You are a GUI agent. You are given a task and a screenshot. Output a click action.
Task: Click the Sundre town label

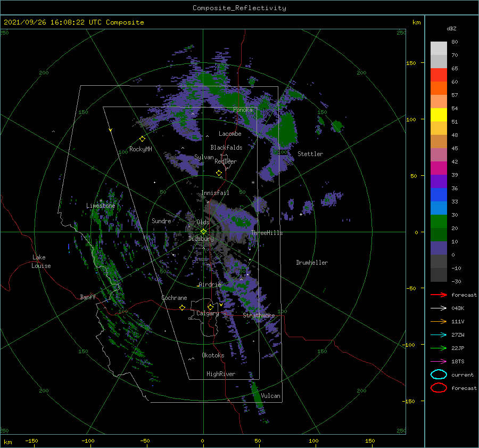click(161, 221)
